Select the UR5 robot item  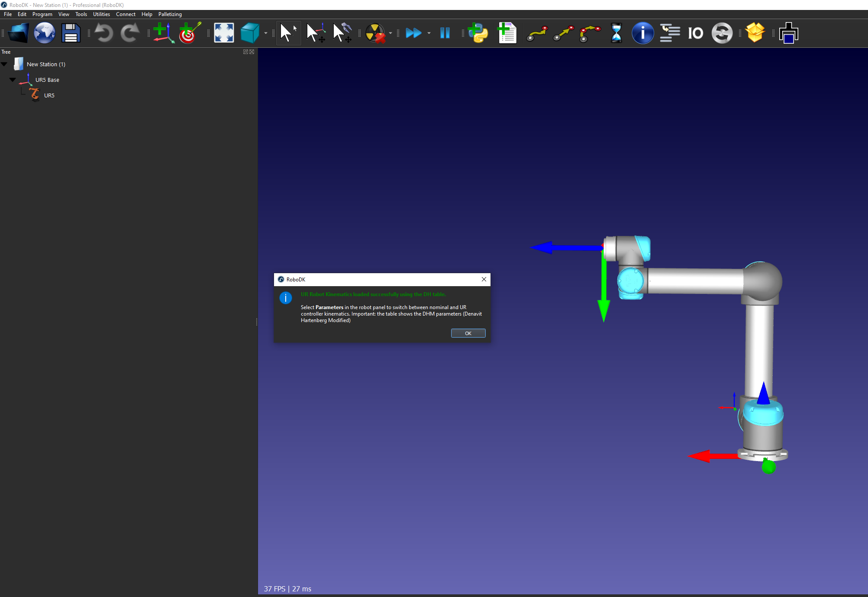(x=49, y=95)
